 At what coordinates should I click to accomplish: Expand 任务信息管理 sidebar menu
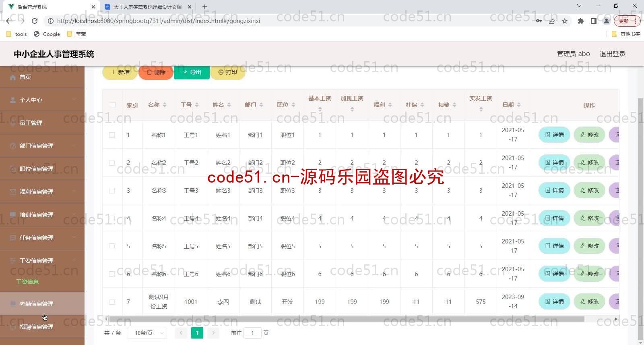(x=42, y=238)
